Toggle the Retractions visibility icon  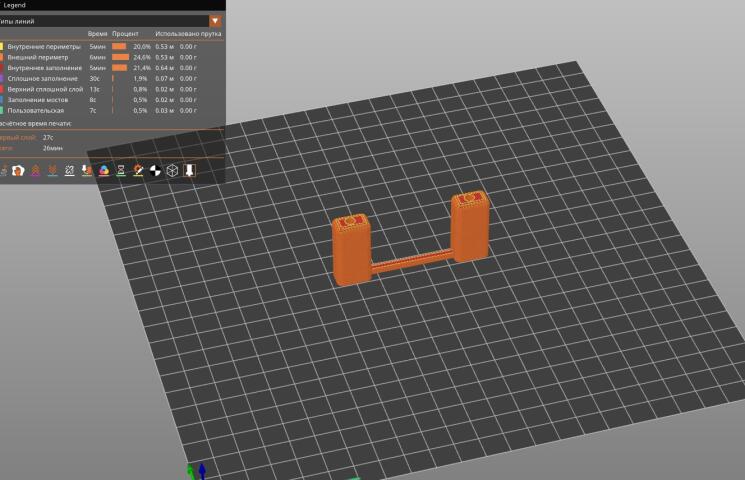pos(36,170)
